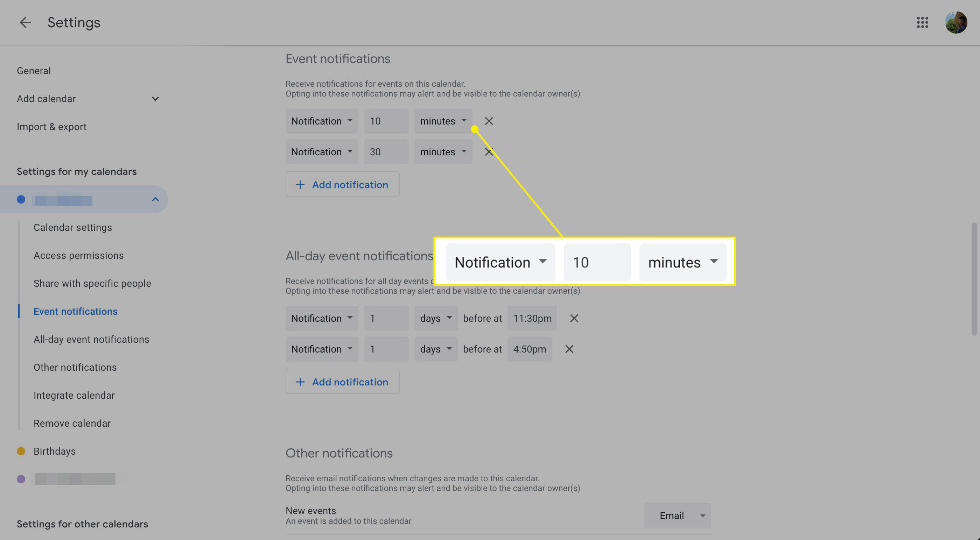Click Add notification button under Event notifications

[x=343, y=184]
